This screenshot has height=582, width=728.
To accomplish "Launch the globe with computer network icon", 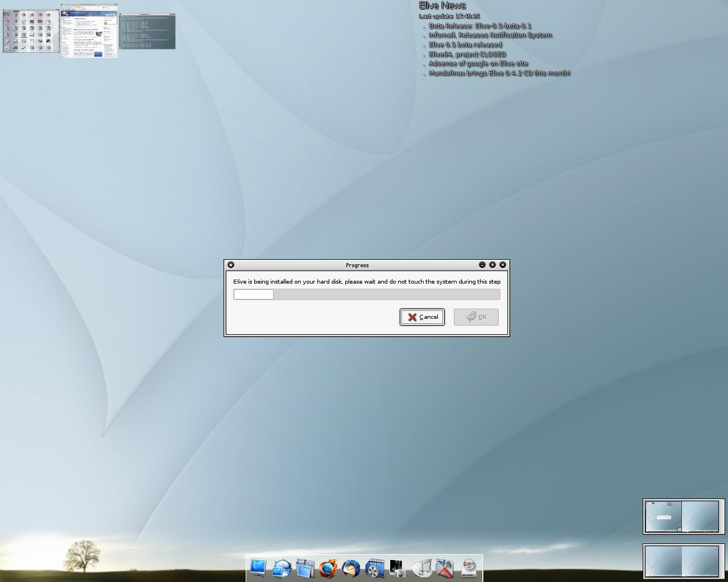I will [282, 568].
